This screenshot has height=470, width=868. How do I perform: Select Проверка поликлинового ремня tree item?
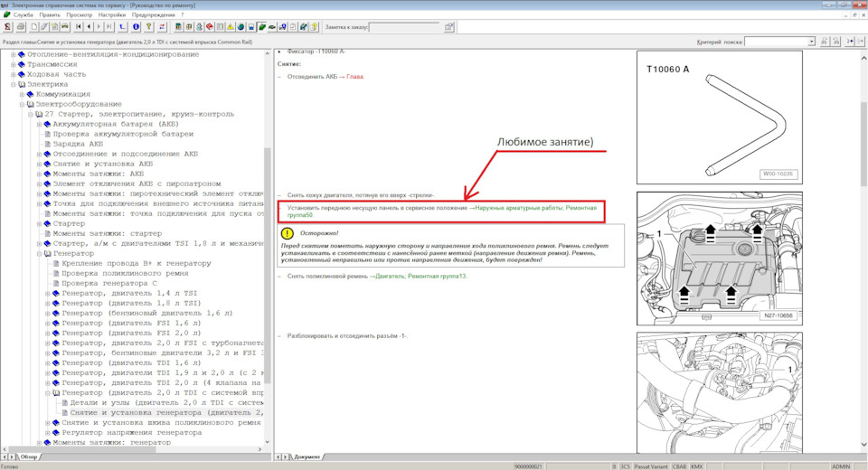pos(125,274)
